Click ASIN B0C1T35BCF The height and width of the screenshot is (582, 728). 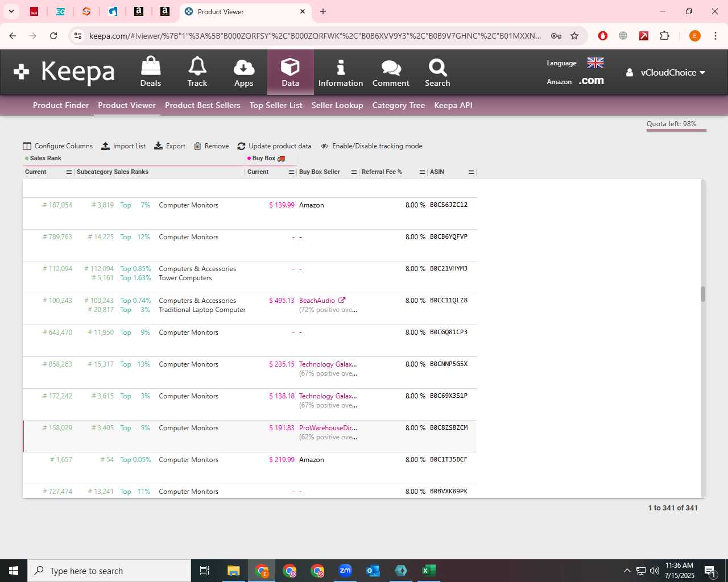click(x=449, y=459)
